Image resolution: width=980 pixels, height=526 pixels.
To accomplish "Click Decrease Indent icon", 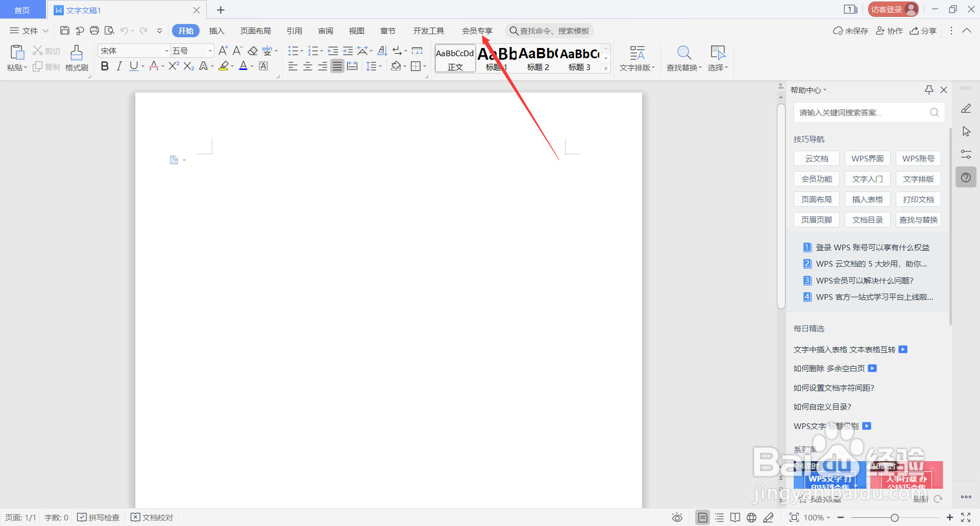I will (333, 51).
